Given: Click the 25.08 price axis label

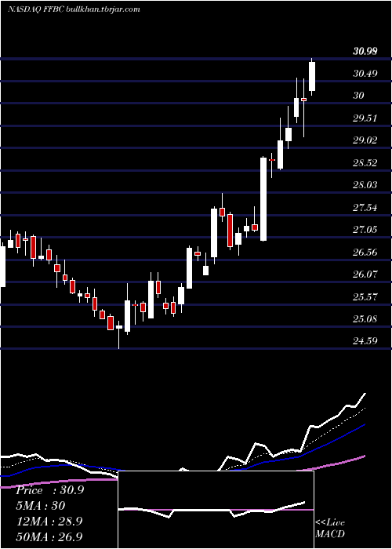Looking at the screenshot, I should point(365,319).
